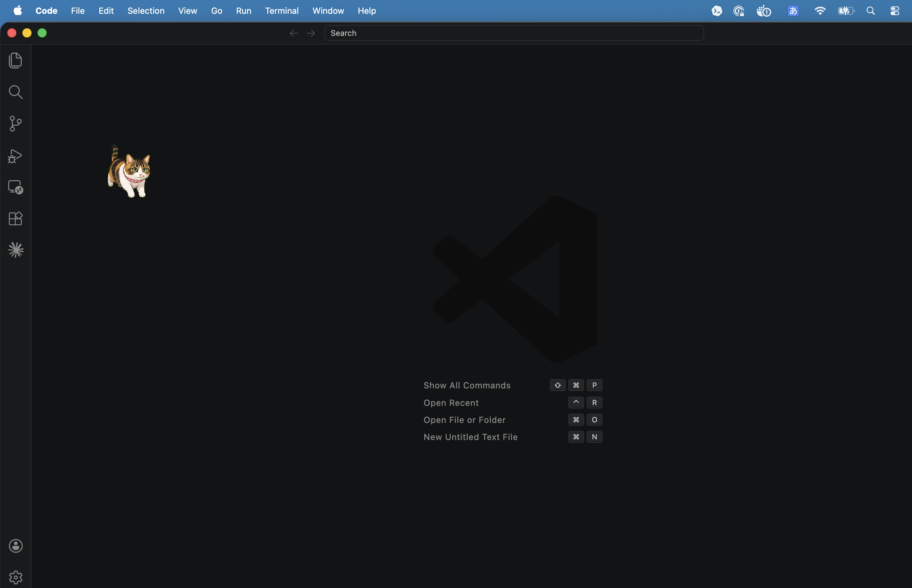The height and width of the screenshot is (588, 912).
Task: Open the Apple menu
Action: pos(17,11)
